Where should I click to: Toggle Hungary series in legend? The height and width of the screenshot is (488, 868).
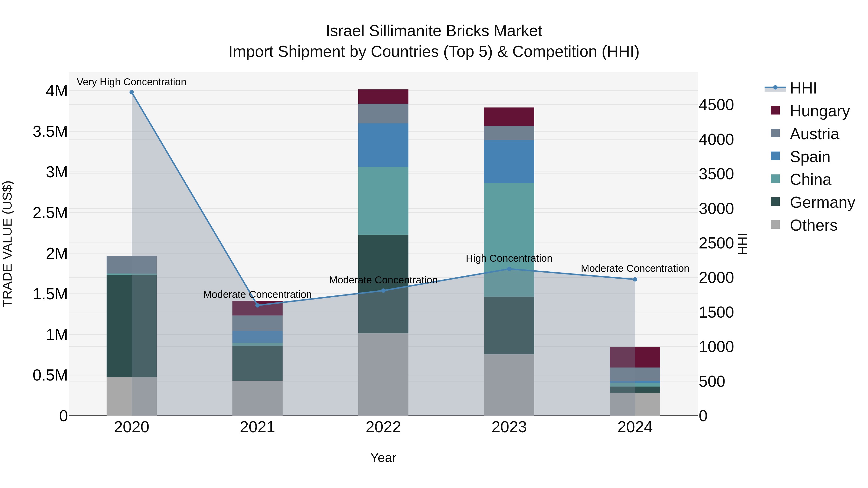click(810, 111)
